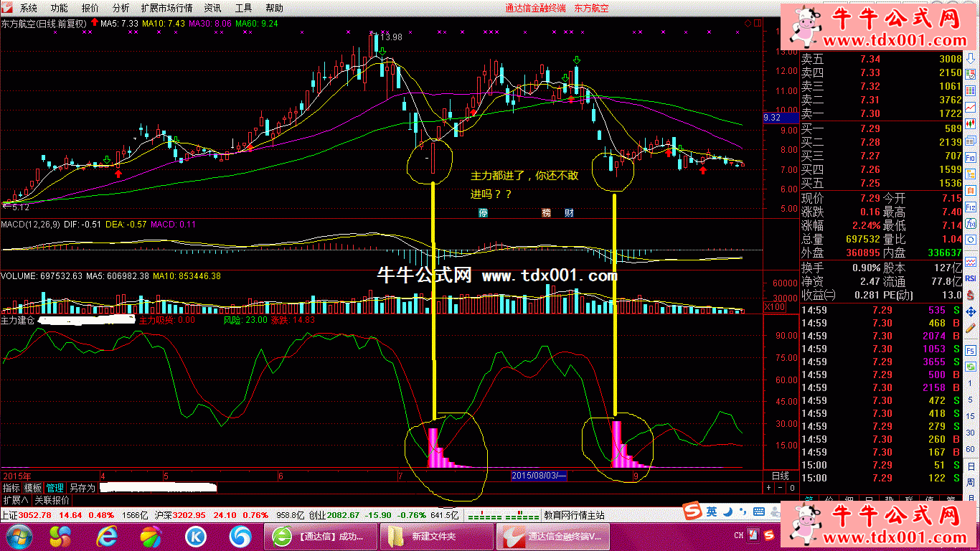The height and width of the screenshot is (551, 980).
Task: Select the candlestick chart icon
Action: pyautogui.click(x=971, y=124)
